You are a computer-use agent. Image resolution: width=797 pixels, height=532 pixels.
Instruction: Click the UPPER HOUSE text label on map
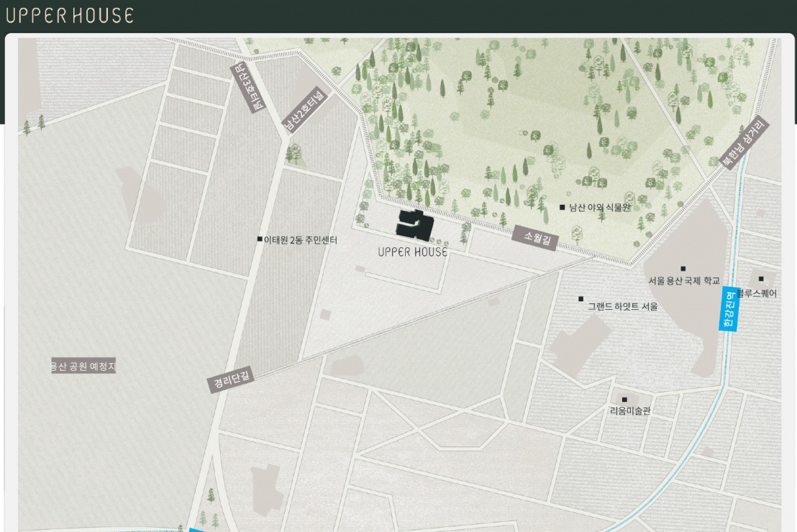click(x=412, y=252)
